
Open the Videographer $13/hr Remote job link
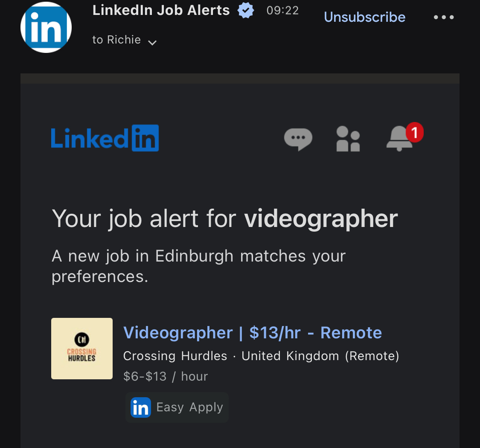pos(253,333)
